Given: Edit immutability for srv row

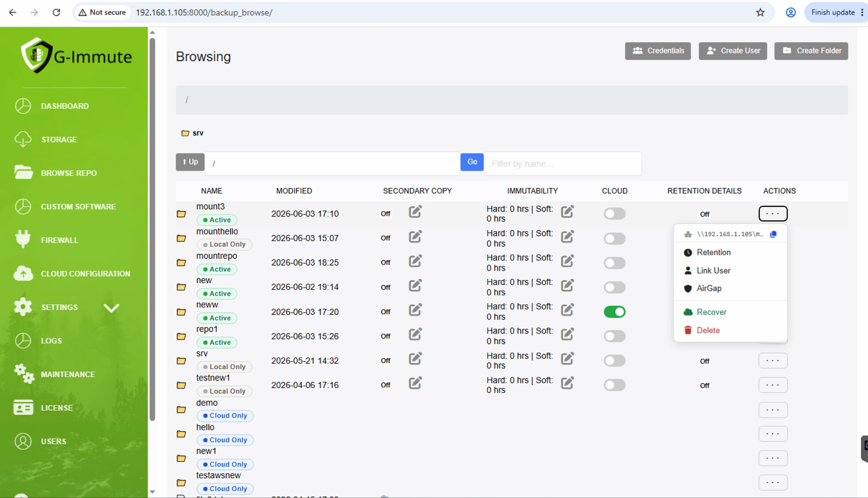Looking at the screenshot, I should [567, 359].
